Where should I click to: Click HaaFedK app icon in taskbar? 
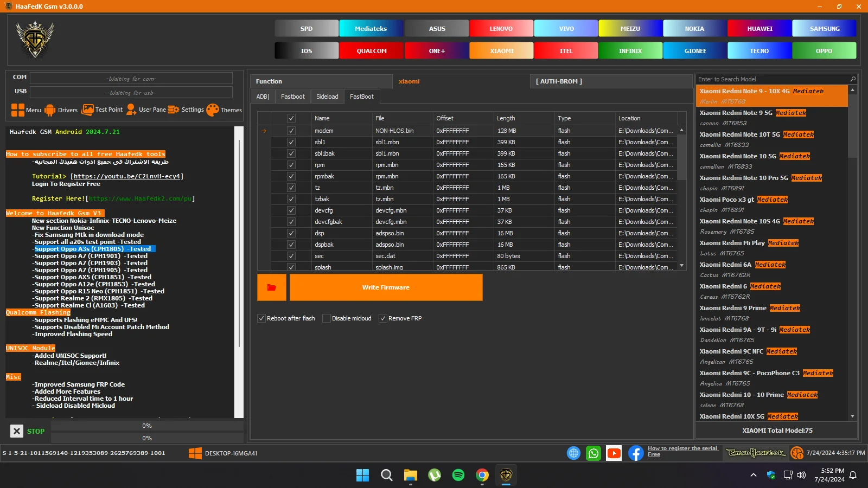pyautogui.click(x=506, y=476)
